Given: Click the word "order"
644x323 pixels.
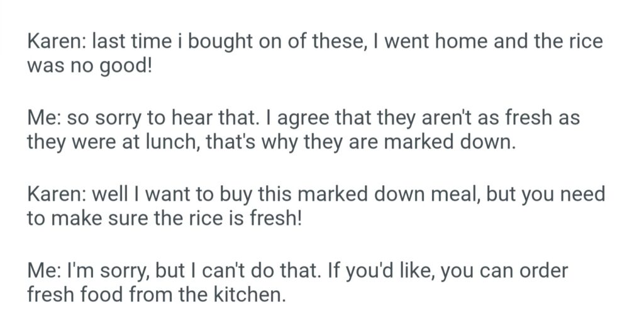Looking at the screenshot, I should 543,270.
